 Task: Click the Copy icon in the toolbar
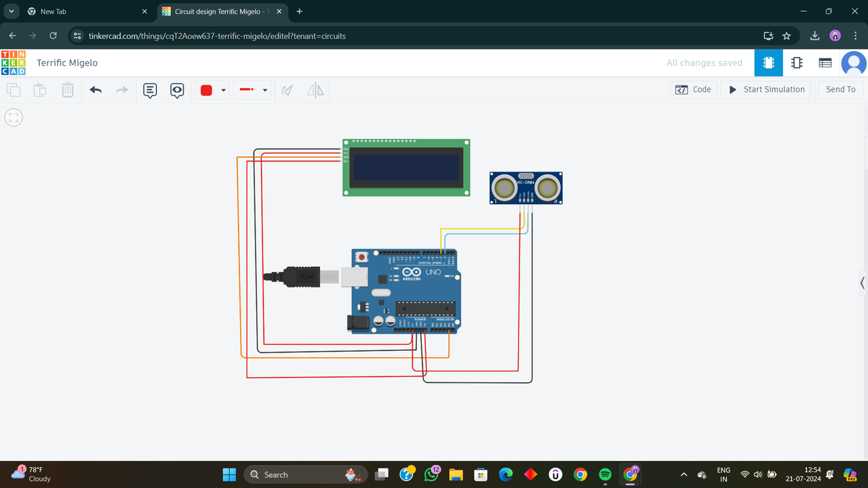point(14,89)
